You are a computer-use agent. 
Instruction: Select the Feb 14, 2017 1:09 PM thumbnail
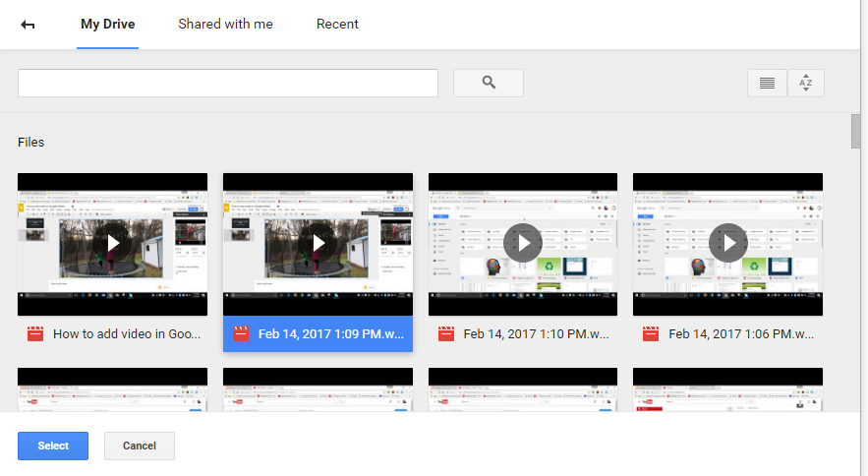[x=318, y=244]
